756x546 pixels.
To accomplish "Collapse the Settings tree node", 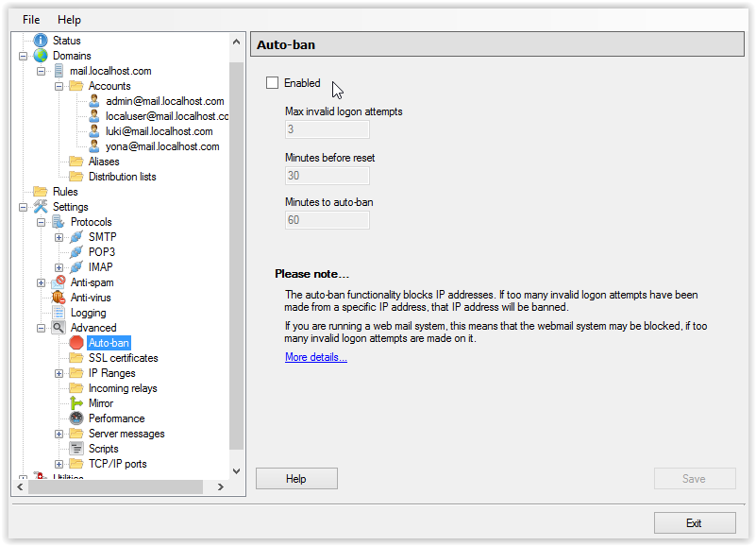I will coord(23,207).
